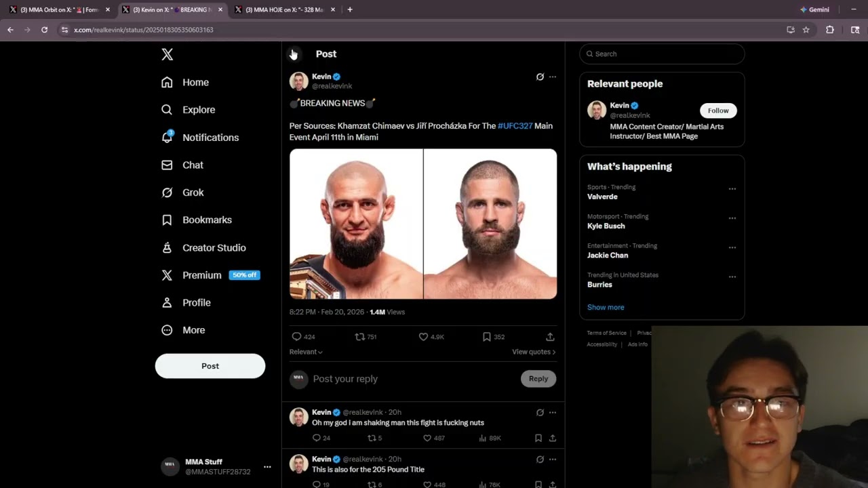Click the large Post button
868x488 pixels.
(x=210, y=366)
